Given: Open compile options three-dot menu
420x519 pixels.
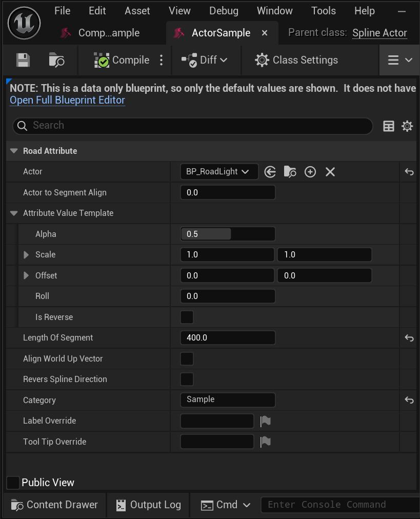Looking at the screenshot, I should 161,60.
